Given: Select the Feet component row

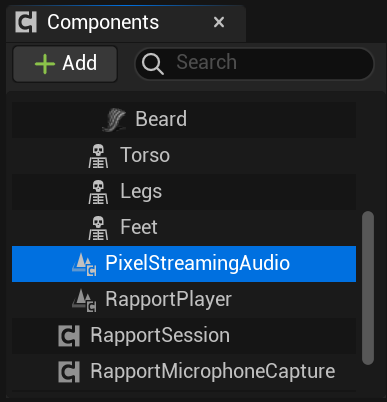Looking at the screenshot, I should coord(184,228).
